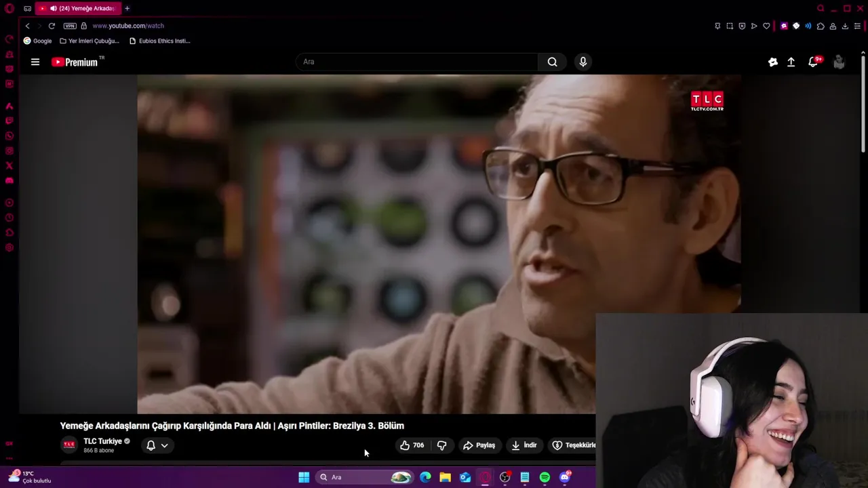Viewport: 868px width, 488px height.
Task: Like the video with 706 likes
Action: (x=412, y=445)
